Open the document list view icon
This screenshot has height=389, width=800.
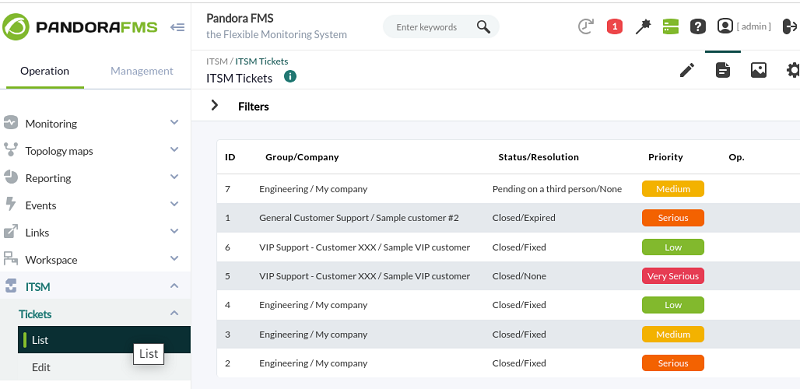[722, 70]
